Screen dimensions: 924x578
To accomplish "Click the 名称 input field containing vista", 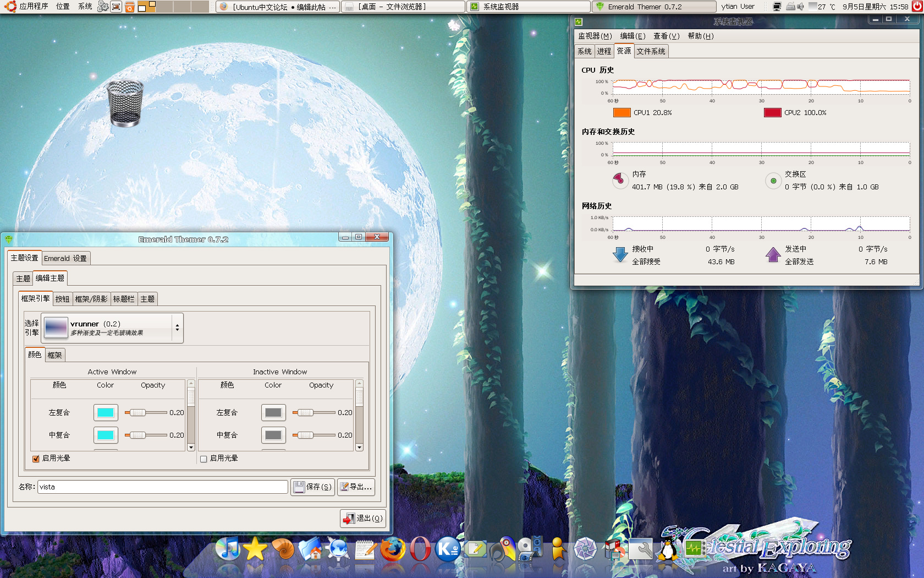I will (163, 487).
